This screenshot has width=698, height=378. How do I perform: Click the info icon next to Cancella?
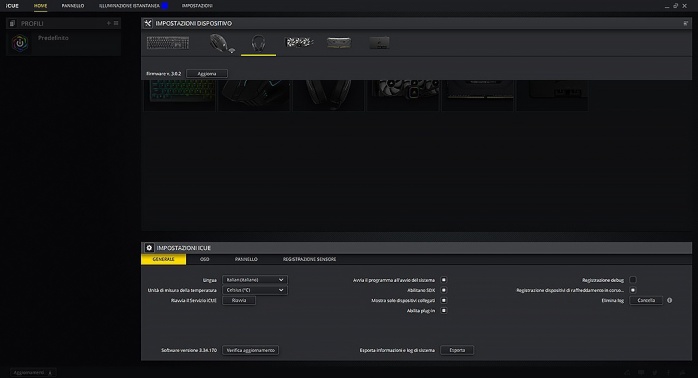pyautogui.click(x=670, y=301)
